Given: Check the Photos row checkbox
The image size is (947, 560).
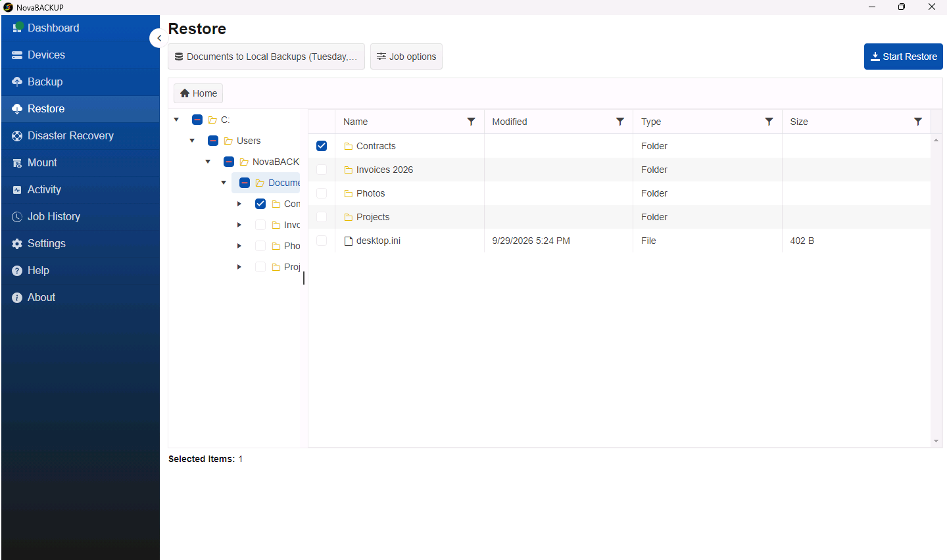Looking at the screenshot, I should point(322,193).
